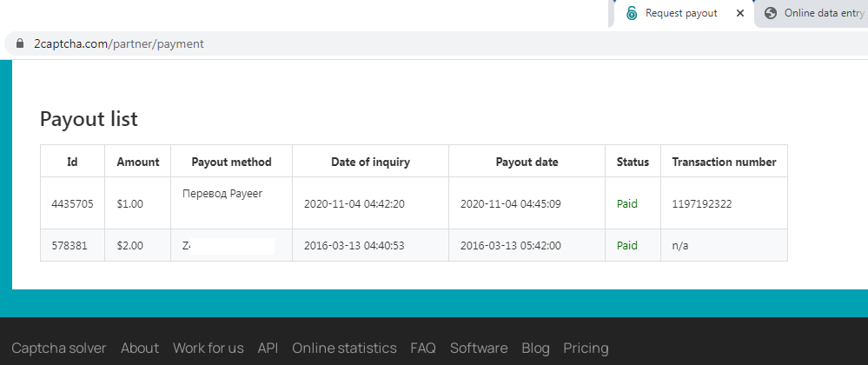Click the Payout method column header
This screenshot has width=868, height=365.
click(231, 162)
